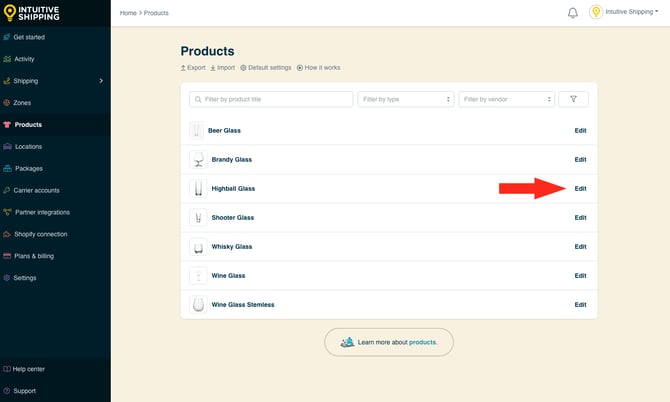Go to Zones in the sidebar
Viewport: 670px width, 402px height.
tap(22, 102)
